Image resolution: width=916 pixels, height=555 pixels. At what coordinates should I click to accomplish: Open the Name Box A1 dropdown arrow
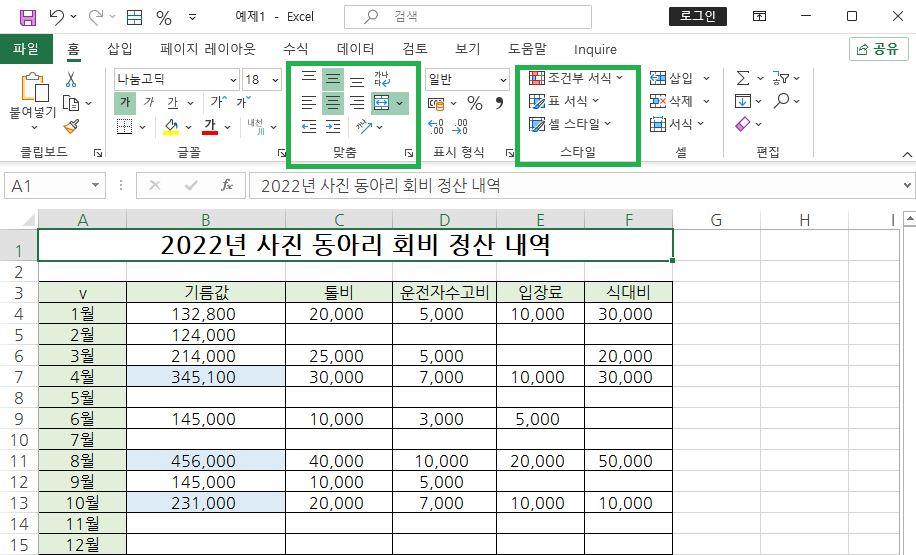click(95, 186)
